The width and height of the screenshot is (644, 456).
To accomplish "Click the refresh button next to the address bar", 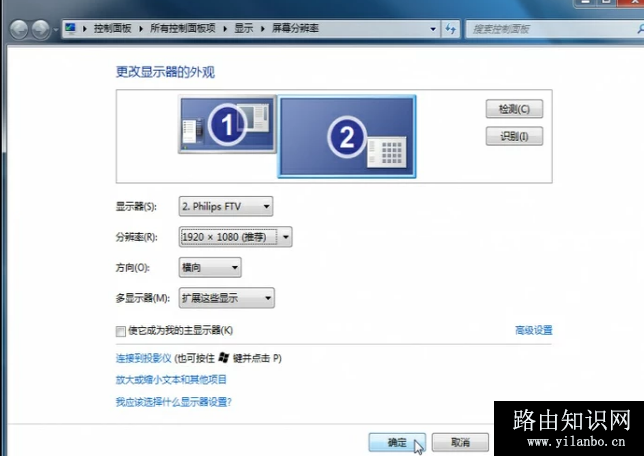I will click(x=451, y=29).
